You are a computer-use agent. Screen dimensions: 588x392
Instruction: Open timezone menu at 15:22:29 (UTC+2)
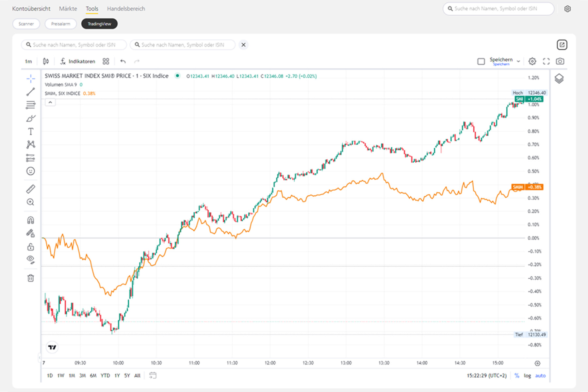point(487,376)
